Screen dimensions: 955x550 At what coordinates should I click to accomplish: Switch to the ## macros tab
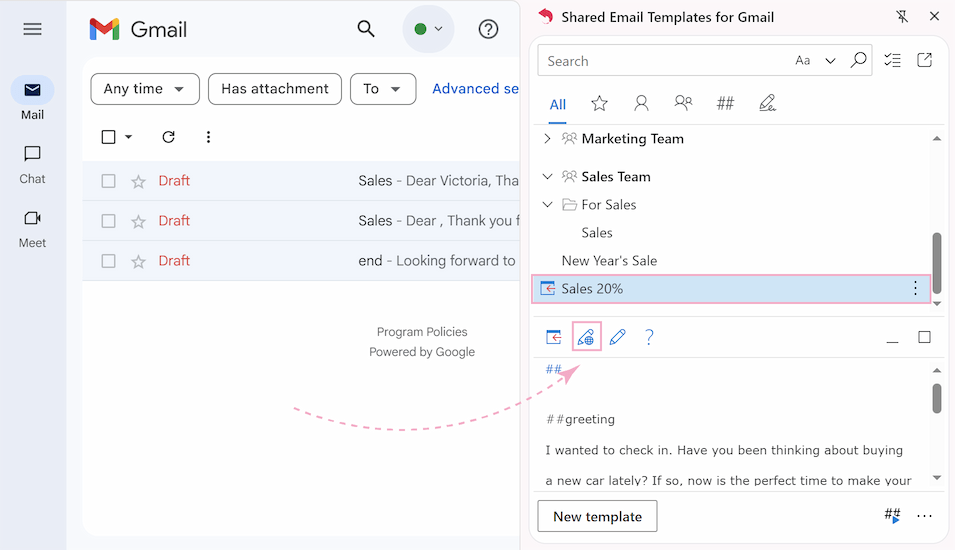[725, 104]
